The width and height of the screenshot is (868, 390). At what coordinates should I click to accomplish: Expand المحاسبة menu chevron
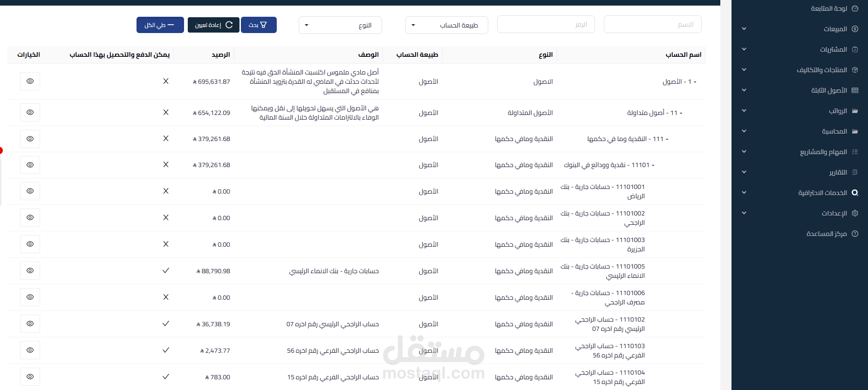tap(744, 131)
